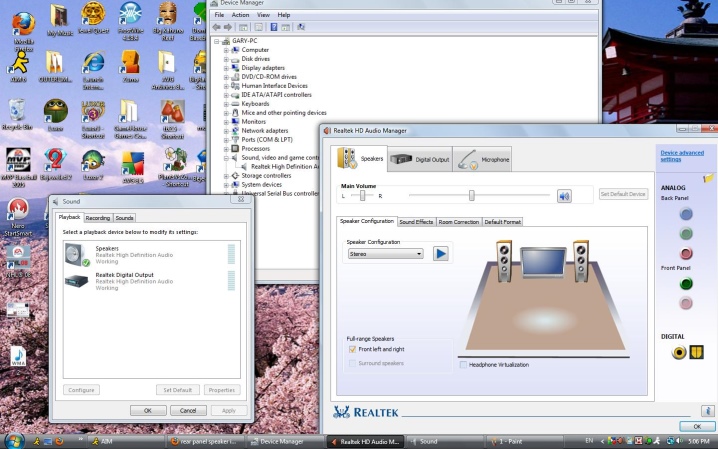Open the Stereo speaker configuration dropdown
718x449 pixels.
coord(385,254)
